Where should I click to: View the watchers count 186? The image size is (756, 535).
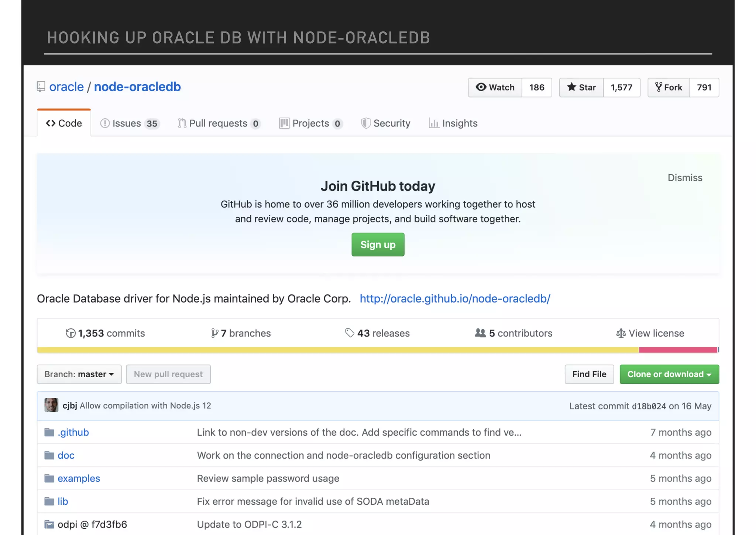537,87
